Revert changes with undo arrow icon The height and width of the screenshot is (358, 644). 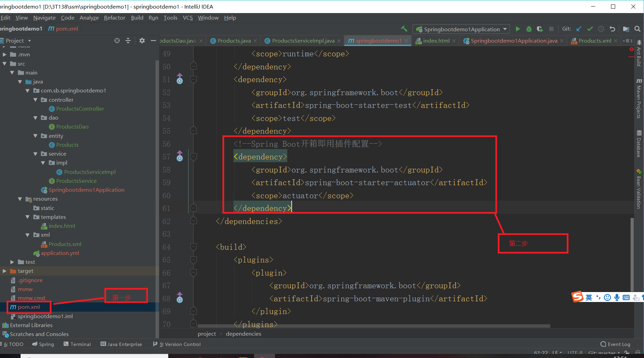coord(612,29)
